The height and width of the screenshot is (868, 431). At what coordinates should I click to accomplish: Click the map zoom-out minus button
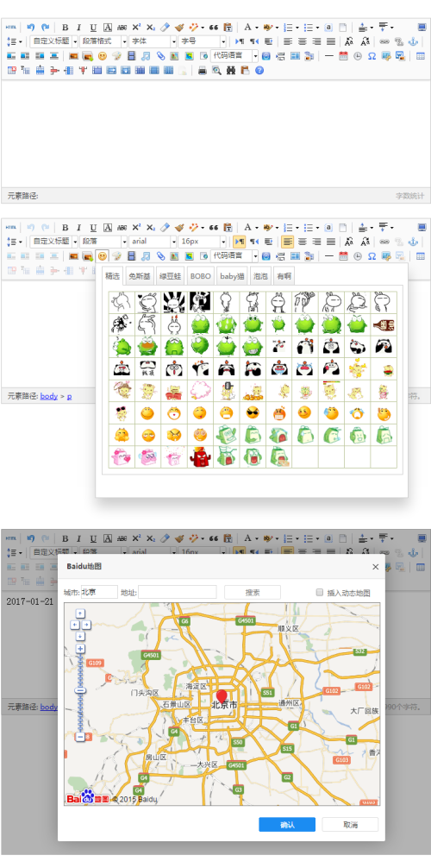[80, 738]
